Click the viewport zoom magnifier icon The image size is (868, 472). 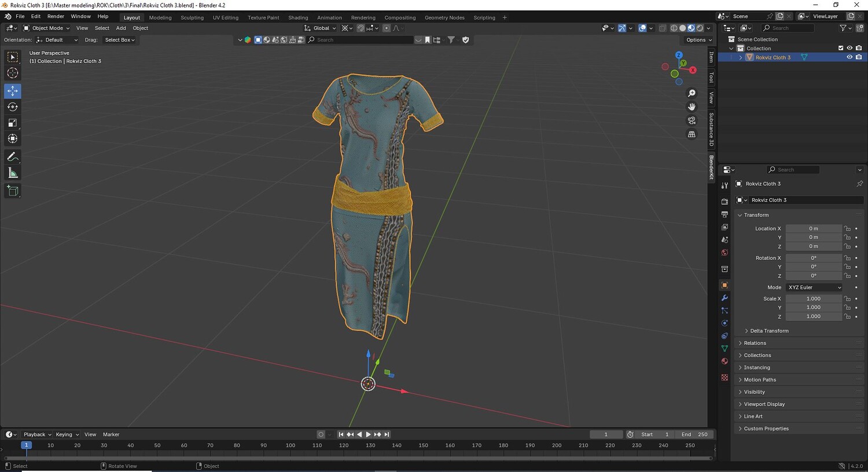pos(692,93)
